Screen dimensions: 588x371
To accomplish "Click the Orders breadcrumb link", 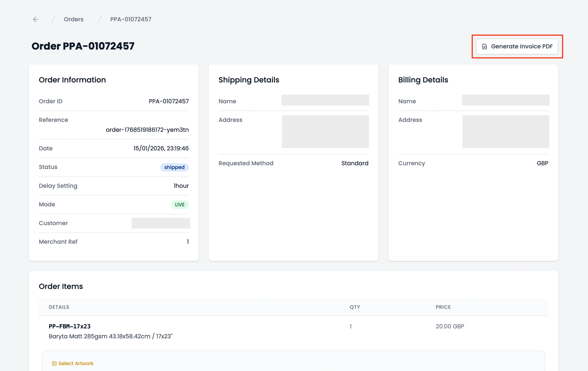I will [73, 19].
